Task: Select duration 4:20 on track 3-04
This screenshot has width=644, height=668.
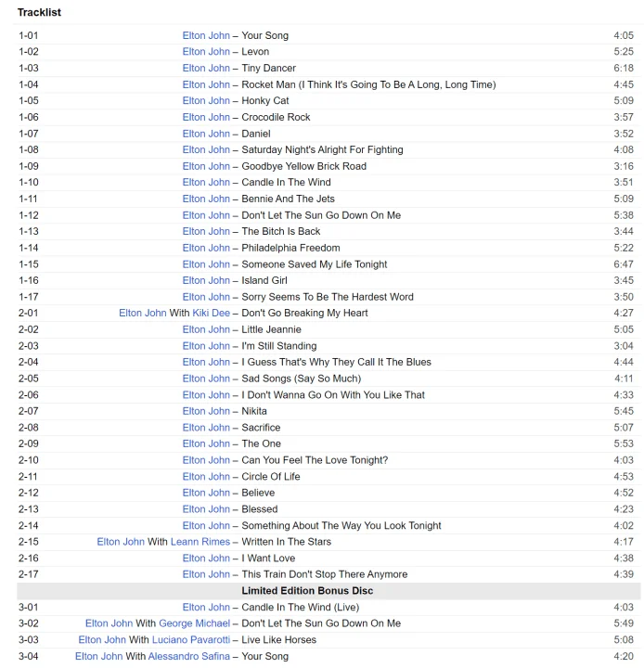Action: 624,656
